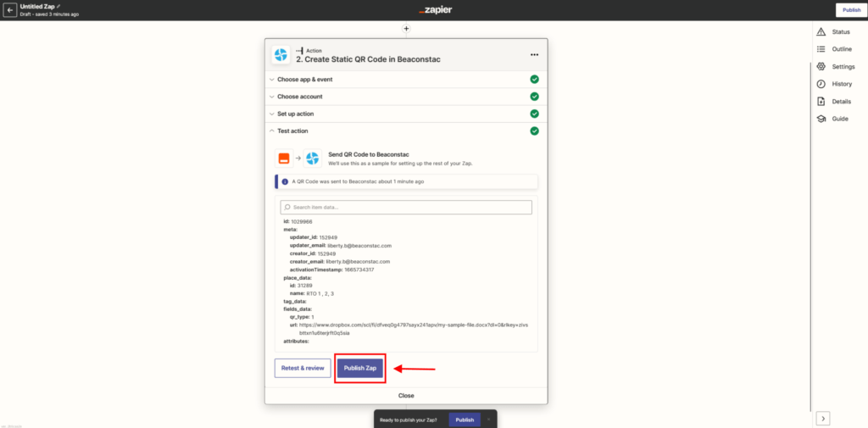Click the Search item data field
This screenshot has width=868, height=428.
click(x=406, y=207)
